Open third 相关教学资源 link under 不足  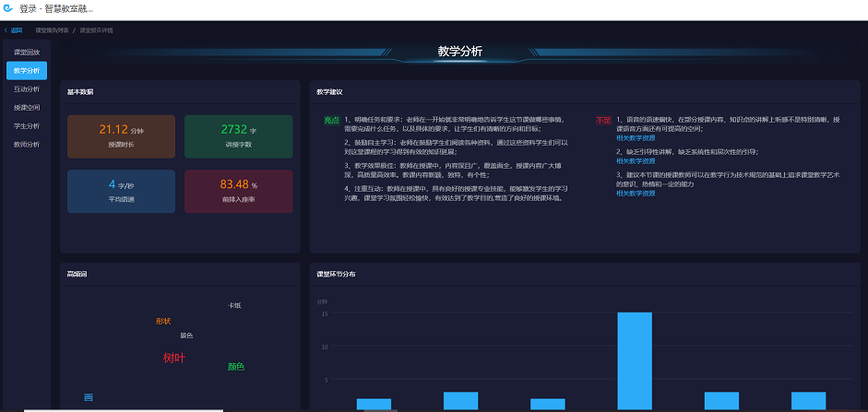(636, 193)
